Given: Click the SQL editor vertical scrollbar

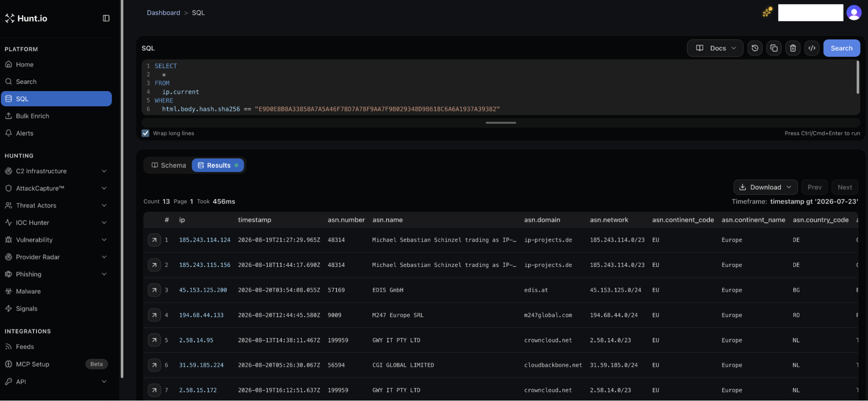Looking at the screenshot, I should 858,77.
